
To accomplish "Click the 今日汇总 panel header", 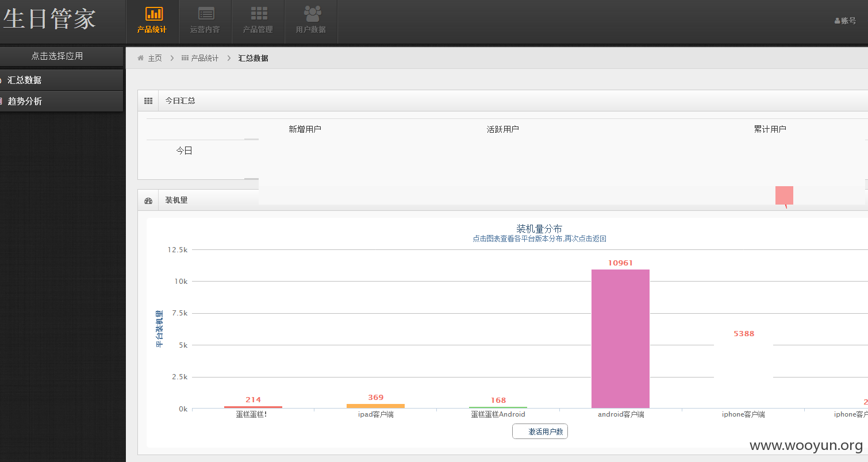I will tap(180, 101).
